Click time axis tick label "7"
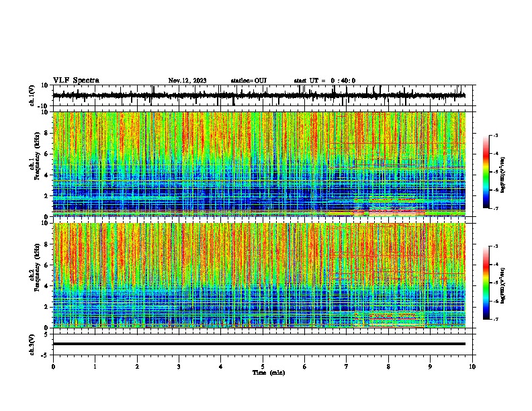The height and width of the screenshot is (411, 532). [347, 367]
